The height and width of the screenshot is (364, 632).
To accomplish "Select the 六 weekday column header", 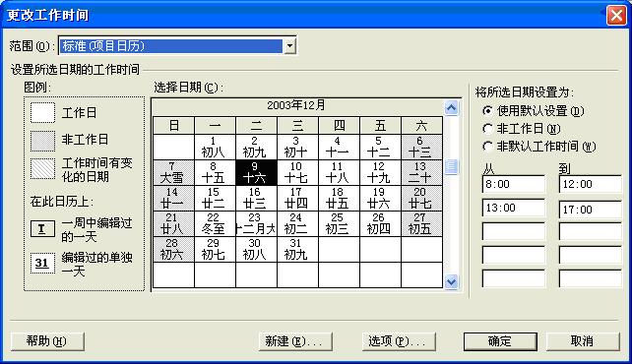I will [x=422, y=126].
